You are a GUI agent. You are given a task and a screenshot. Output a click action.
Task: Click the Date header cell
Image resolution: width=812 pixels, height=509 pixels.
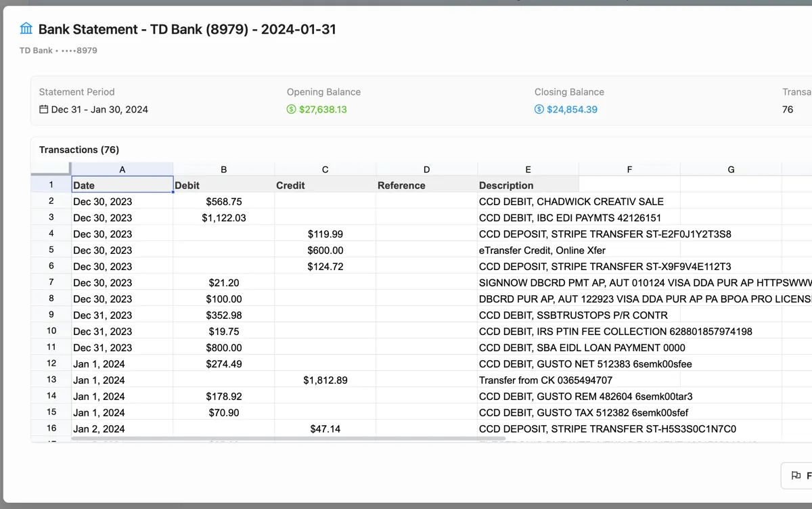(122, 185)
